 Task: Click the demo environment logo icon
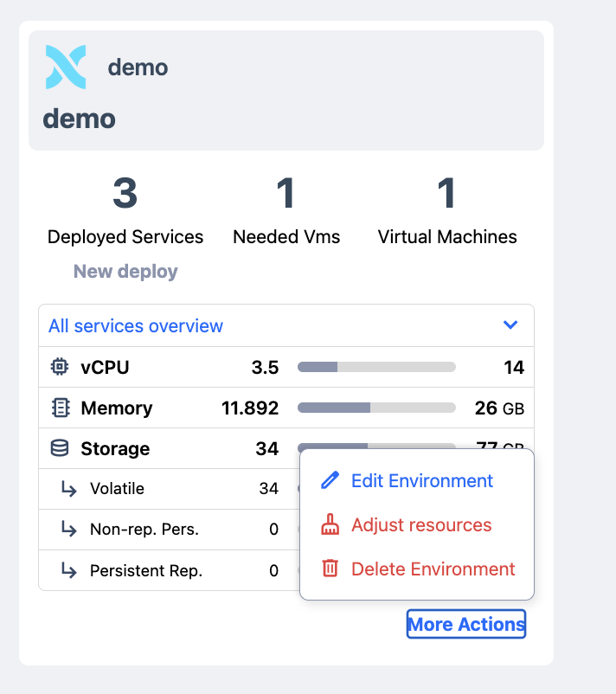(x=66, y=67)
